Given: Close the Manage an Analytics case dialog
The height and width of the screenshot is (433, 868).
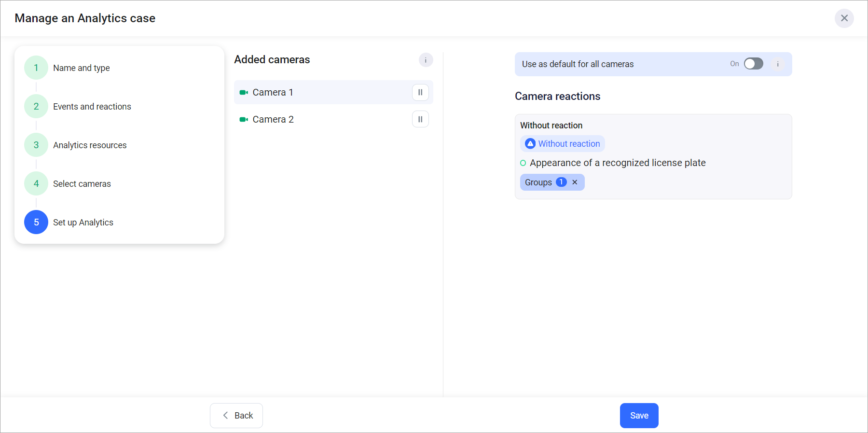Looking at the screenshot, I should (844, 18).
